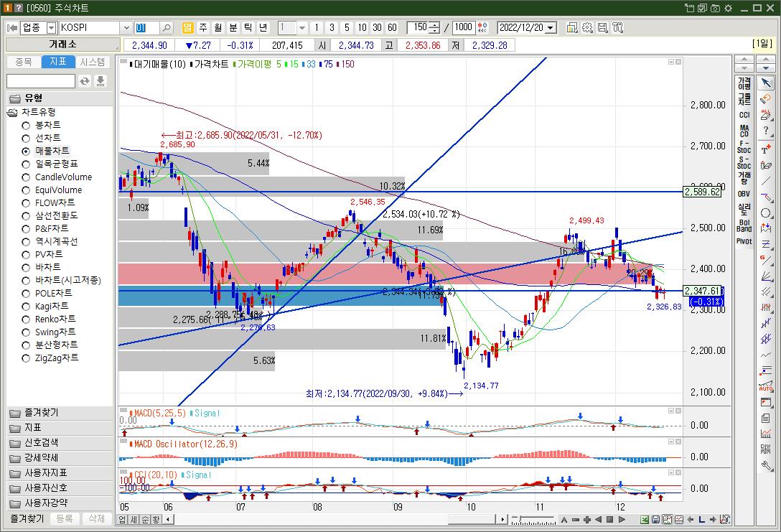This screenshot has width=781, height=532.
Task: Select the Z-shaped horizontal line tool
Action: point(766,244)
